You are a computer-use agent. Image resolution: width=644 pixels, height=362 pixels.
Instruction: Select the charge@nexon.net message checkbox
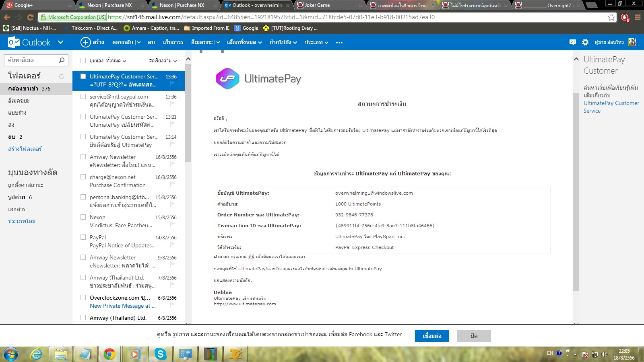83,177
